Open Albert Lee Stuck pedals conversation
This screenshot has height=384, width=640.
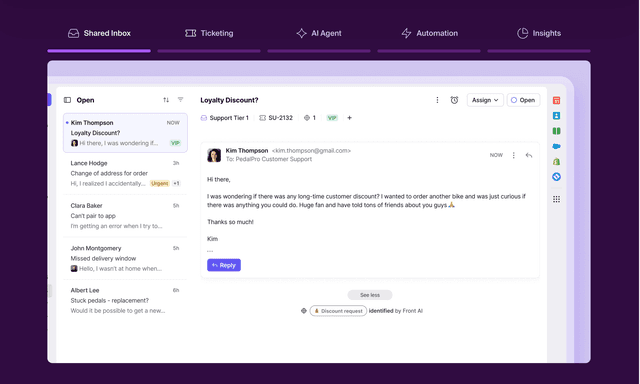click(125, 301)
